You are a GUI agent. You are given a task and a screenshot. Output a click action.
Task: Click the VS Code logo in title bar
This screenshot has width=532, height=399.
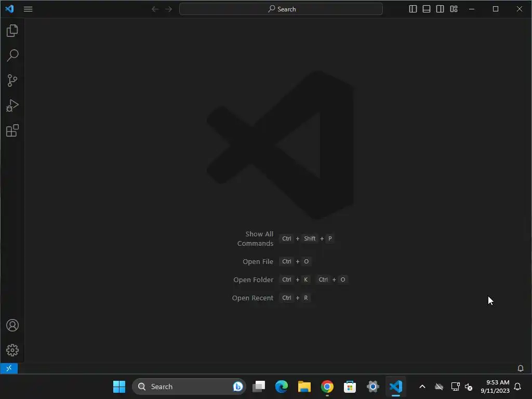[x=9, y=9]
